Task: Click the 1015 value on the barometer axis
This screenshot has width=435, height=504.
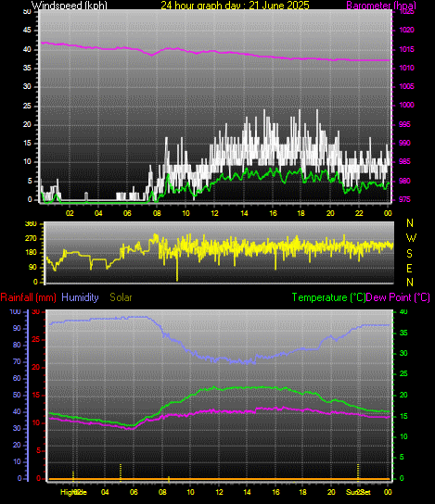Action: [x=406, y=49]
